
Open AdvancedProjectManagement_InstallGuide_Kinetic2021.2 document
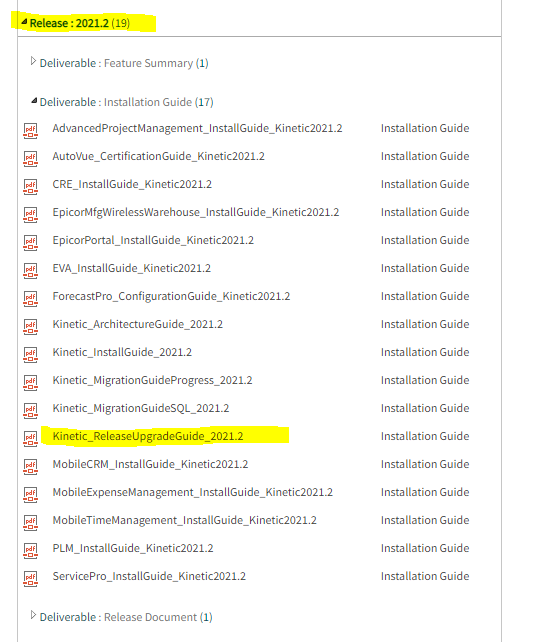click(x=197, y=128)
